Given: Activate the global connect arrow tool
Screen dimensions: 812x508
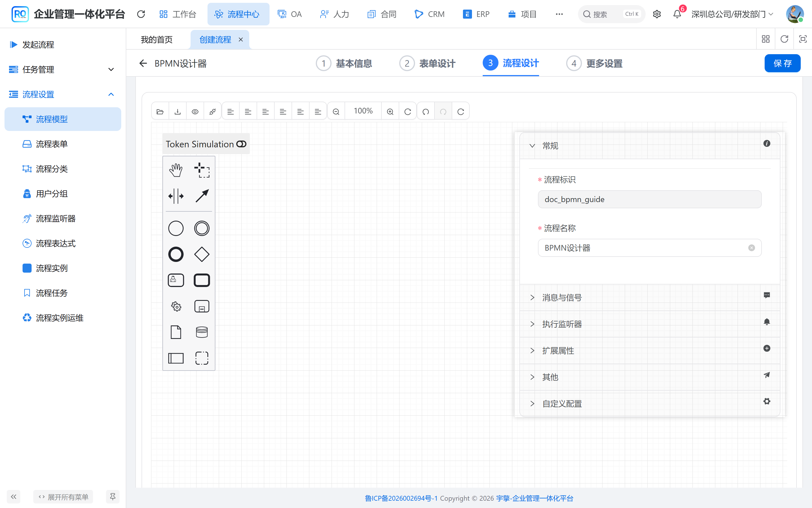Looking at the screenshot, I should [x=202, y=196].
